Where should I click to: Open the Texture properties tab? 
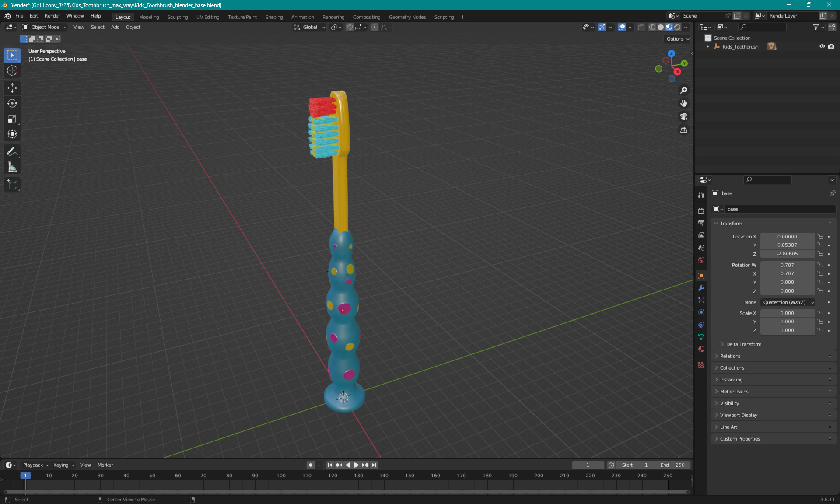(x=701, y=365)
